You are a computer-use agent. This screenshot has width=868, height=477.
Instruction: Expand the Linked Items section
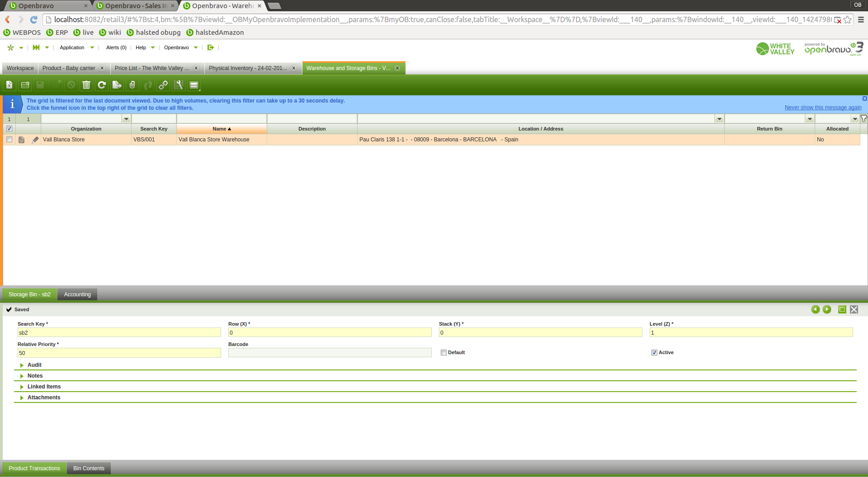[x=44, y=387]
